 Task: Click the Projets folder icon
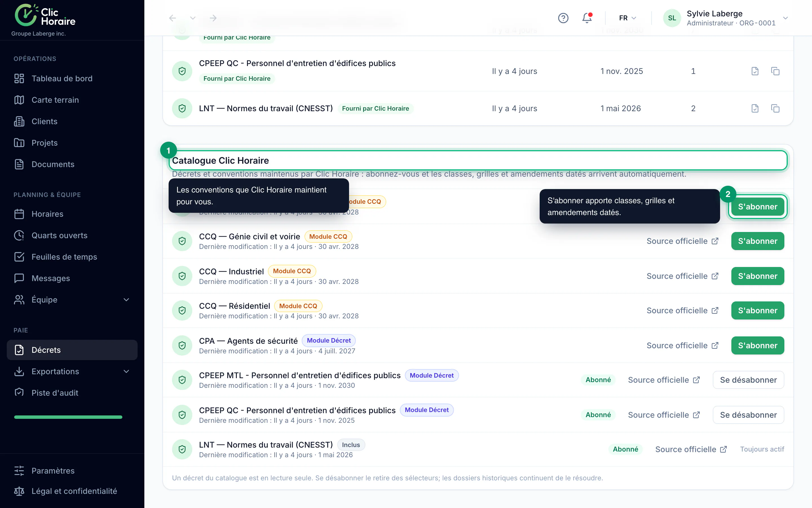(19, 143)
